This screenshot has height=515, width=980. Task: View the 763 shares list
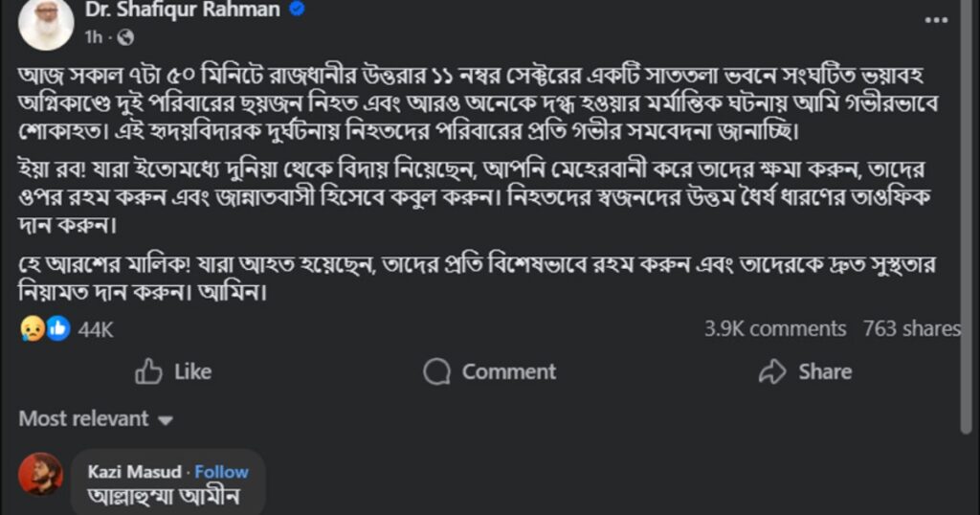[911, 329]
